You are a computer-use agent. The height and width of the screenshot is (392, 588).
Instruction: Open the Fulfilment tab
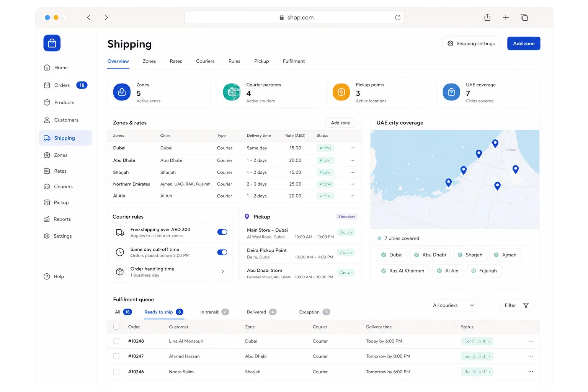(x=294, y=61)
